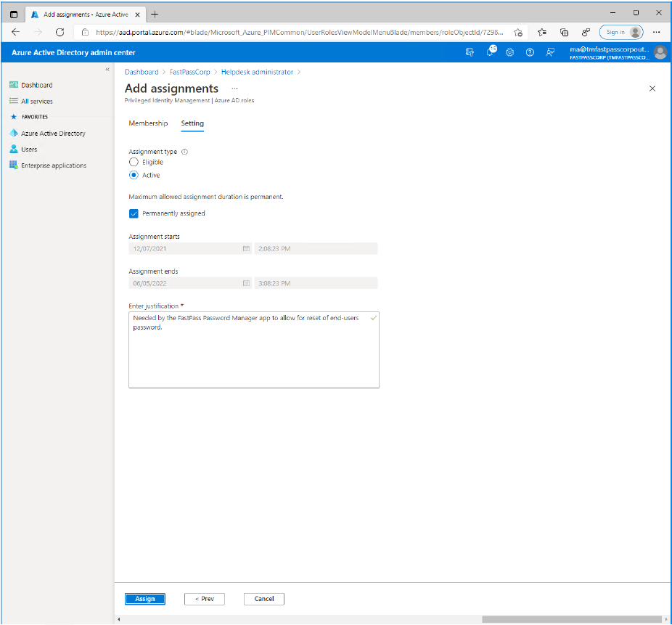Collapse the left sidebar with double chevron
The width and height of the screenshot is (672, 625).
(x=107, y=70)
